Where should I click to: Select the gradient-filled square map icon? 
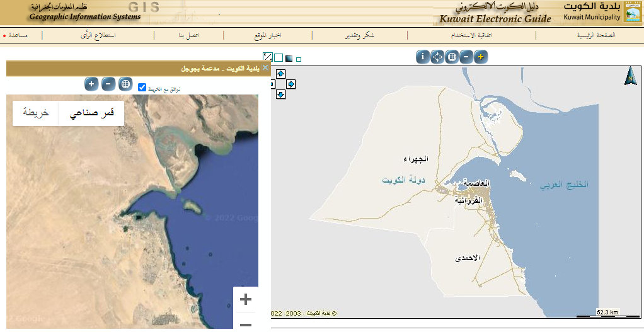point(289,59)
